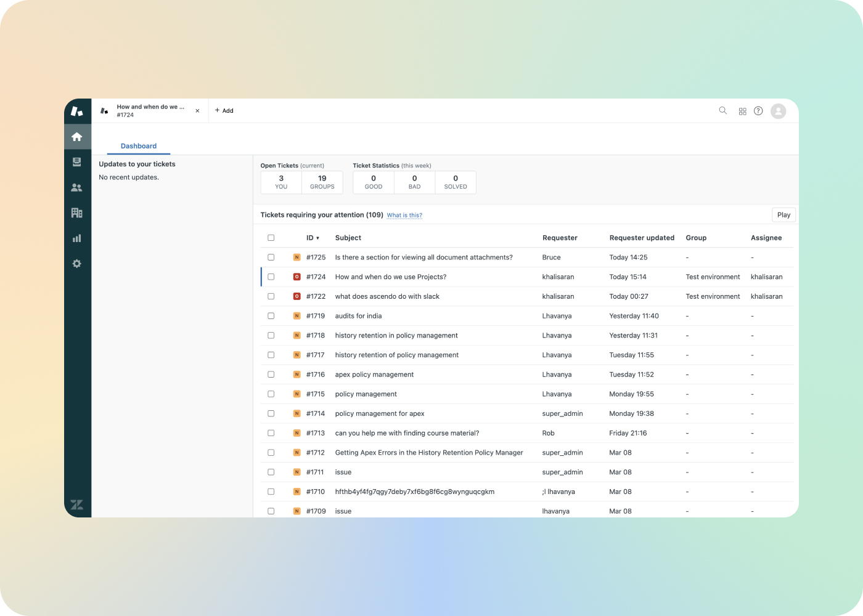
Task: Check the box for ticket #1719
Action: click(271, 316)
